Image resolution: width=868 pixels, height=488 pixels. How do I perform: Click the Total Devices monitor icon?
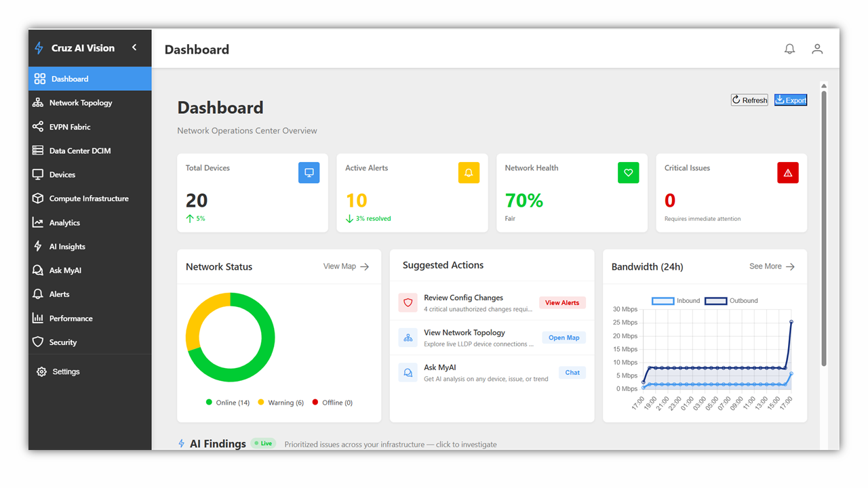(x=309, y=172)
